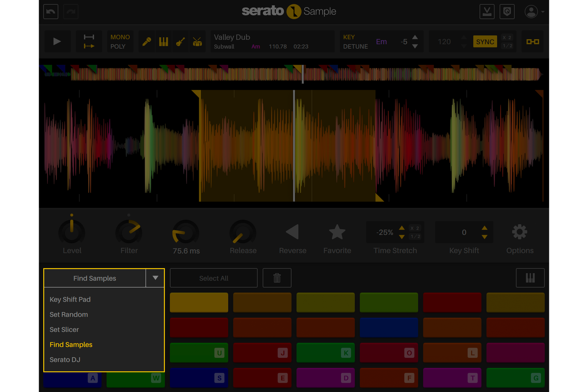
Task: Select Serato DJ in the menu
Action: [65, 360]
